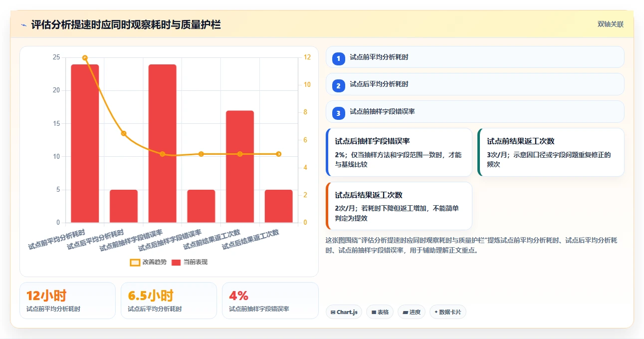
Task: Click the 进度 tag
Action: pos(412,312)
